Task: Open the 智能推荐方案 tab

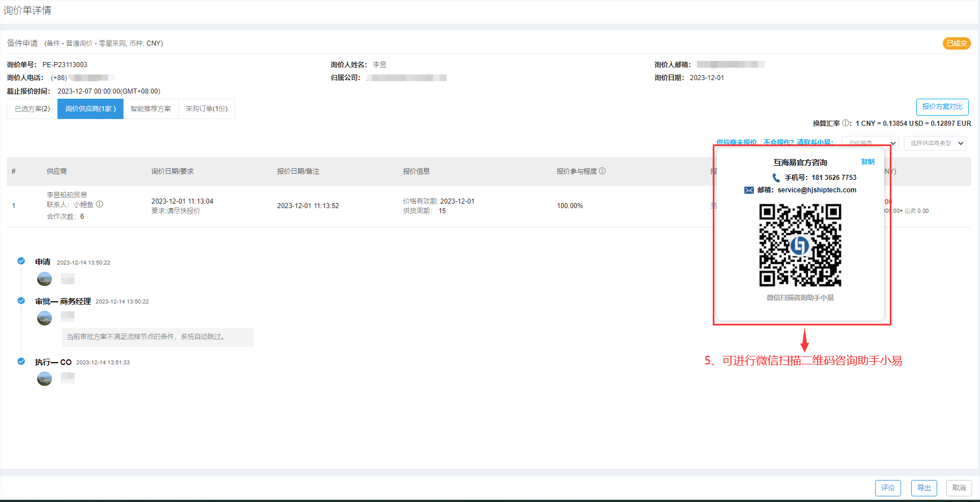Action: [151, 109]
